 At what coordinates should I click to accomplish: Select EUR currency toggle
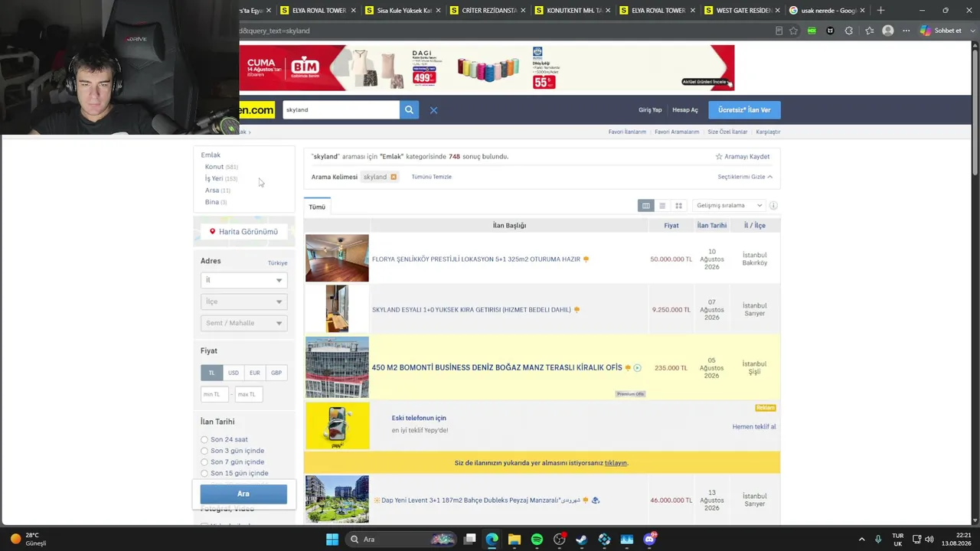(255, 373)
